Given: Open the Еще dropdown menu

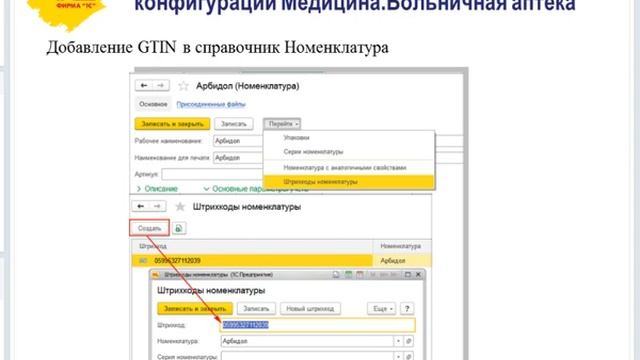Looking at the screenshot, I should [x=382, y=309].
